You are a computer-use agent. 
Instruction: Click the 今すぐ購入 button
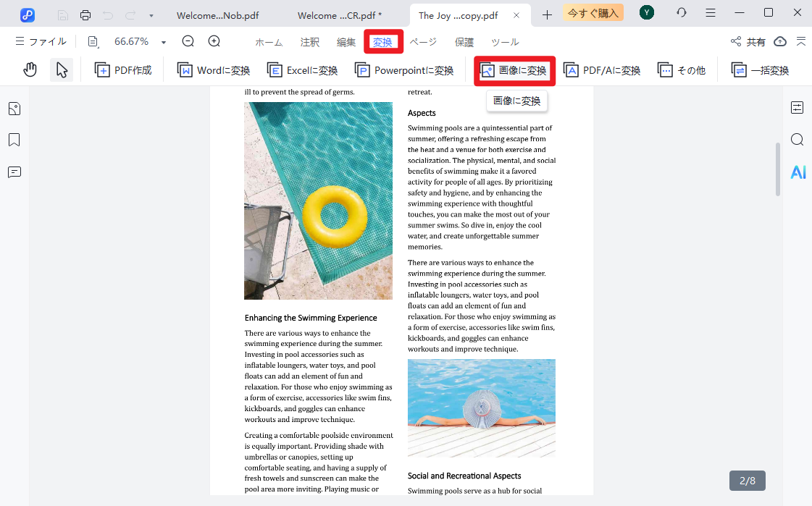click(593, 13)
